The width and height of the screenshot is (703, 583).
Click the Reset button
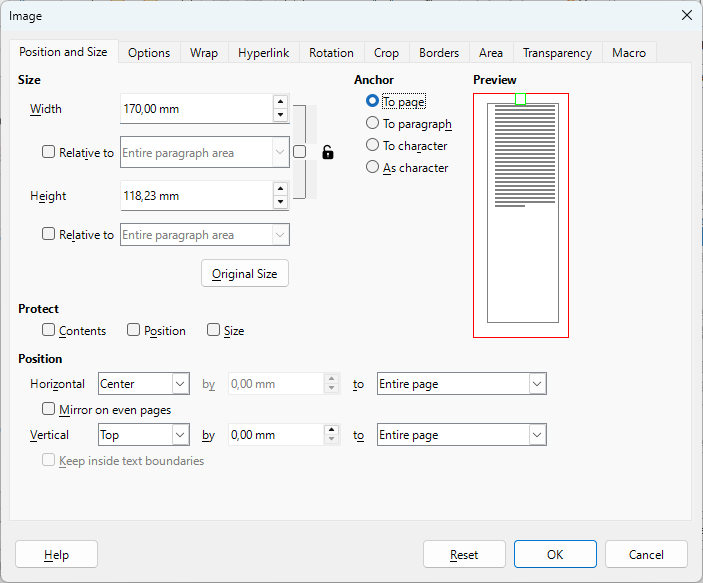(x=464, y=555)
